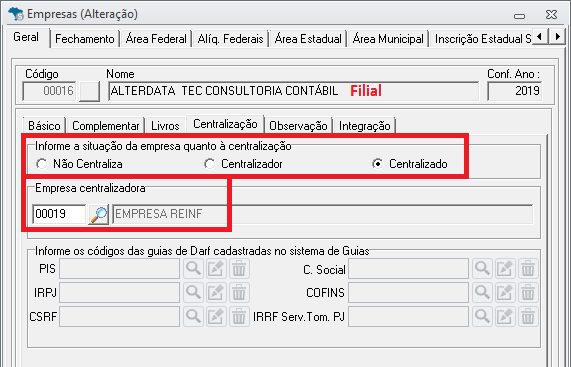Delete the CSRF guide code

point(239,316)
